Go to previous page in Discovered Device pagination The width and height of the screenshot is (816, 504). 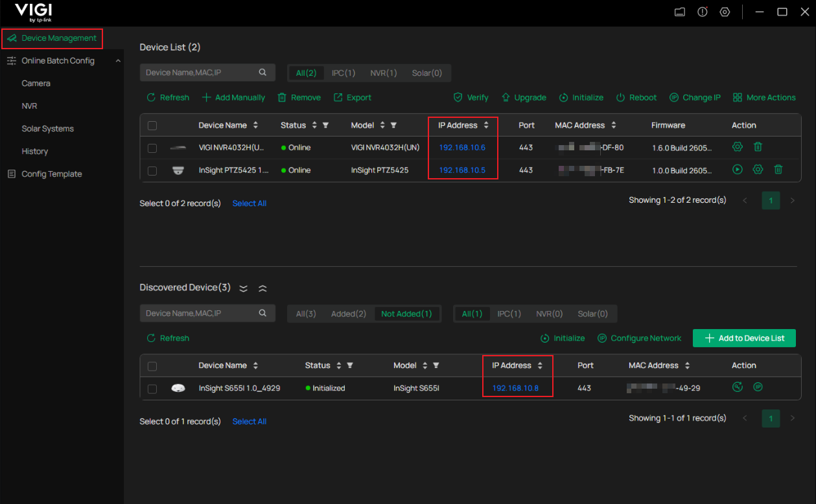point(745,418)
